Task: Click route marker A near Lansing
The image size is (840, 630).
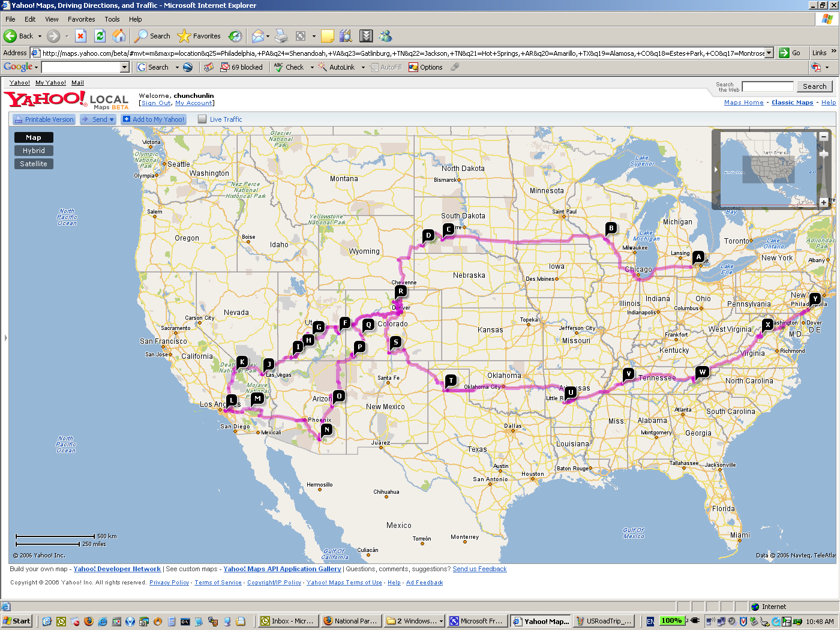Action: point(698,257)
